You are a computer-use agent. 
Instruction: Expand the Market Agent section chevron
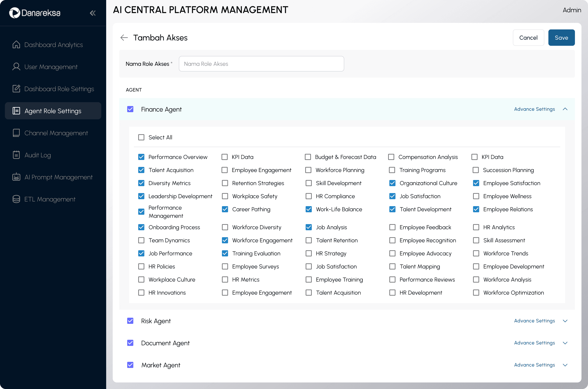tap(565, 365)
